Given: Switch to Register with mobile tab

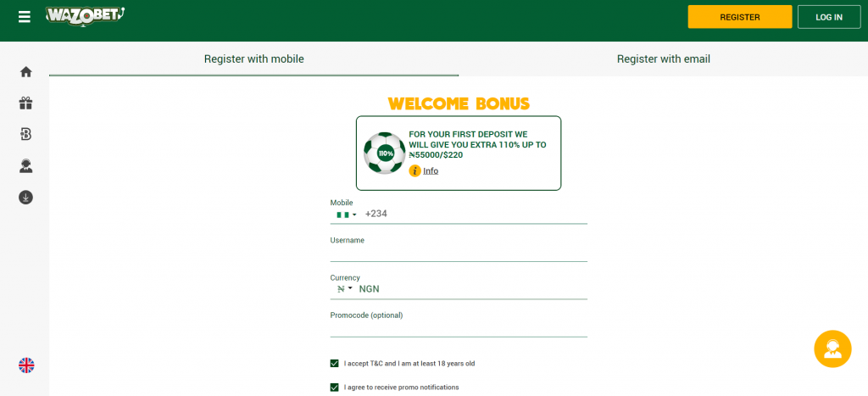Looking at the screenshot, I should point(253,59).
